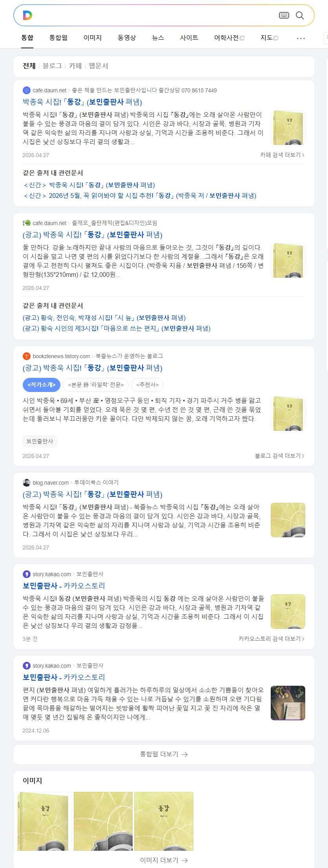Select the <작가소개> chip
The width and height of the screenshot is (328, 868).
(42, 385)
